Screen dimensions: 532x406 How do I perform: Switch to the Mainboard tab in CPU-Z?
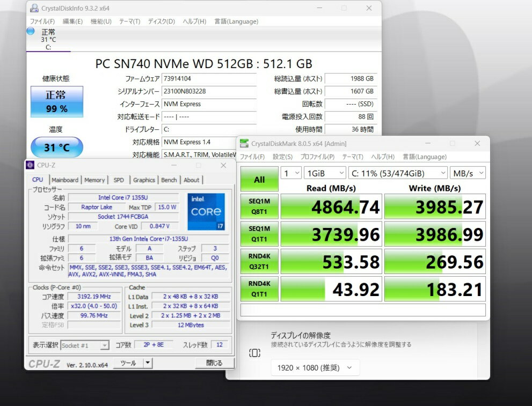tap(65, 180)
